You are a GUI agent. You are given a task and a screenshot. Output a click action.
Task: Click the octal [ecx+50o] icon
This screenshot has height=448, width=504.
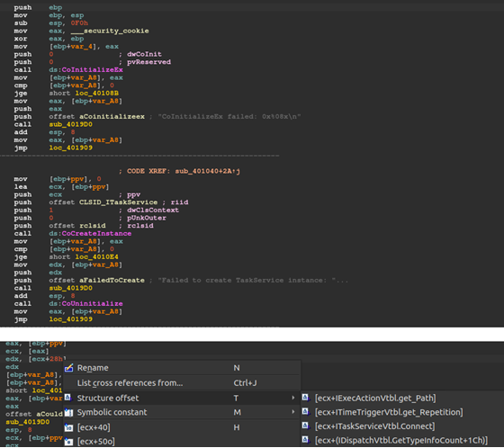[x=68, y=442]
